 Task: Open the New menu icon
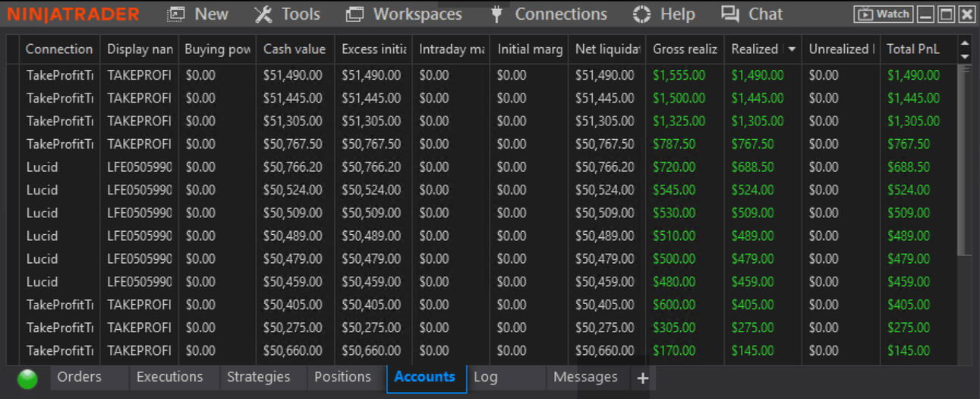coord(176,14)
